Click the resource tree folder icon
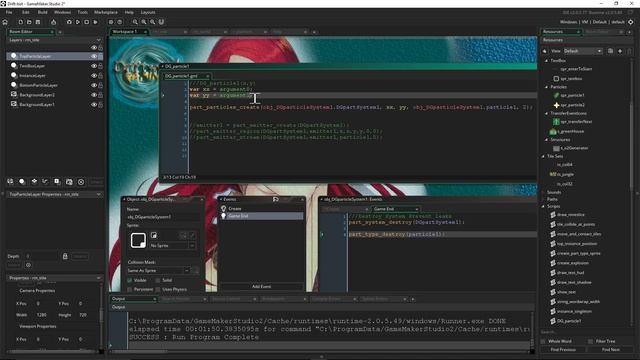 coord(610,51)
